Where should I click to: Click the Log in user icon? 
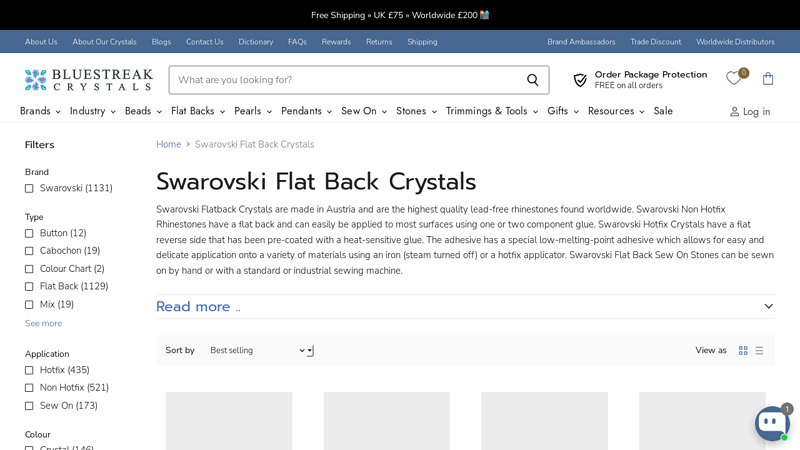coord(734,112)
